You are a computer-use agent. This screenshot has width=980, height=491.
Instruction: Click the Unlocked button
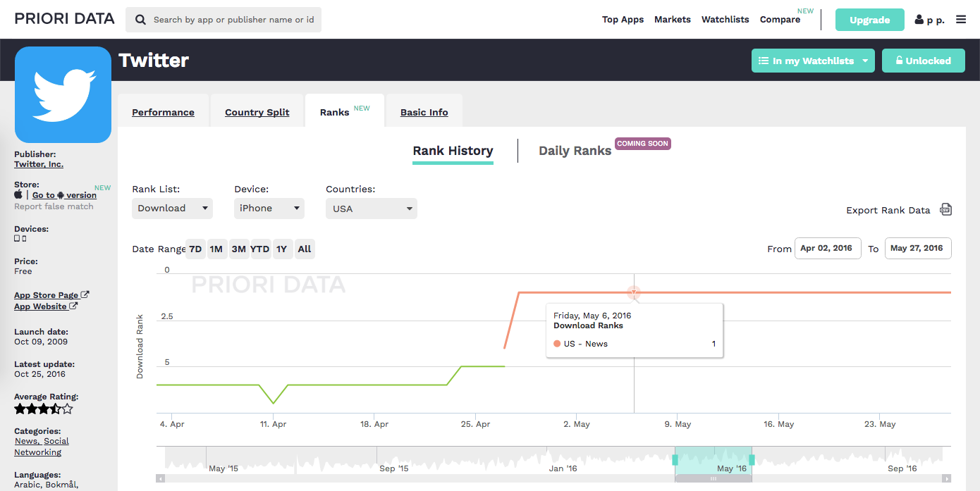924,61
